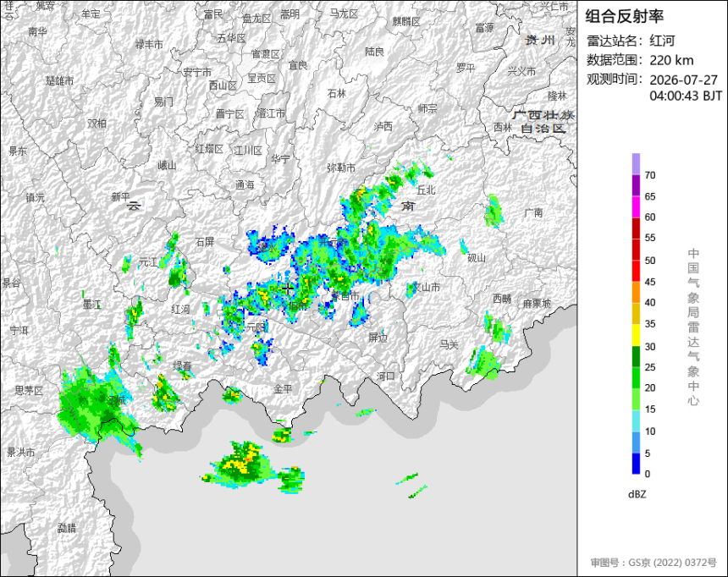Click the radar station name 红河 text
The image size is (728, 577).
(662, 41)
